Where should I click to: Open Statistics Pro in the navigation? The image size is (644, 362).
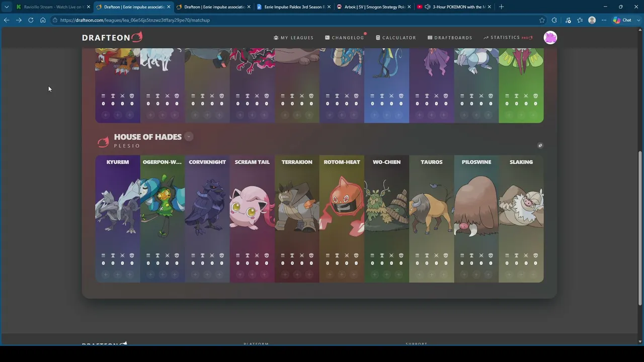pos(508,38)
